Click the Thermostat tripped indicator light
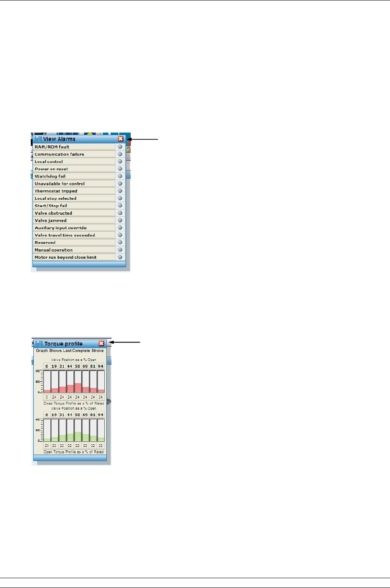The height and width of the screenshot is (588, 390). tap(120, 191)
